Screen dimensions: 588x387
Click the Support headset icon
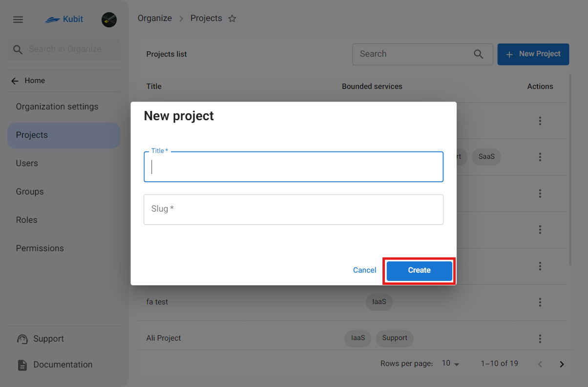point(22,339)
